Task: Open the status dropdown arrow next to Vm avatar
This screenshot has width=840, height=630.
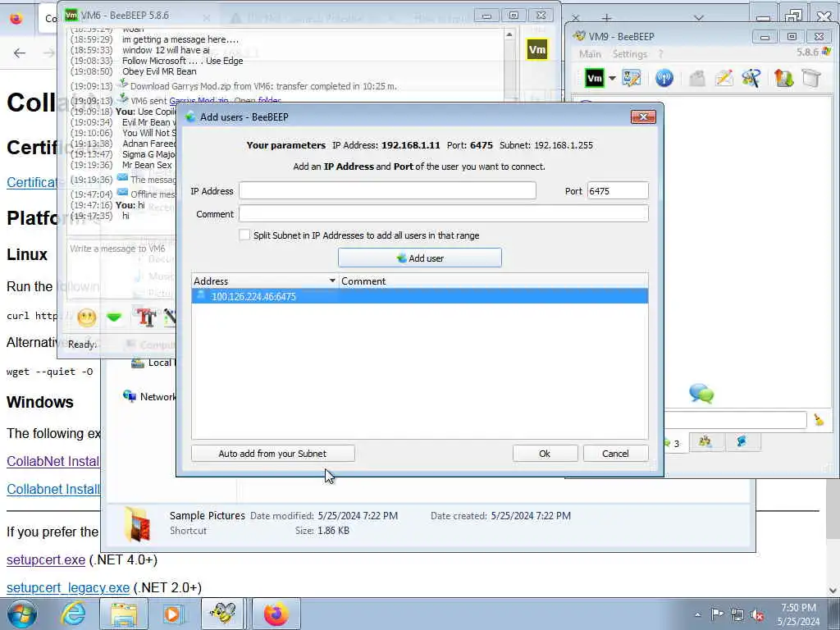Action: coord(612,78)
